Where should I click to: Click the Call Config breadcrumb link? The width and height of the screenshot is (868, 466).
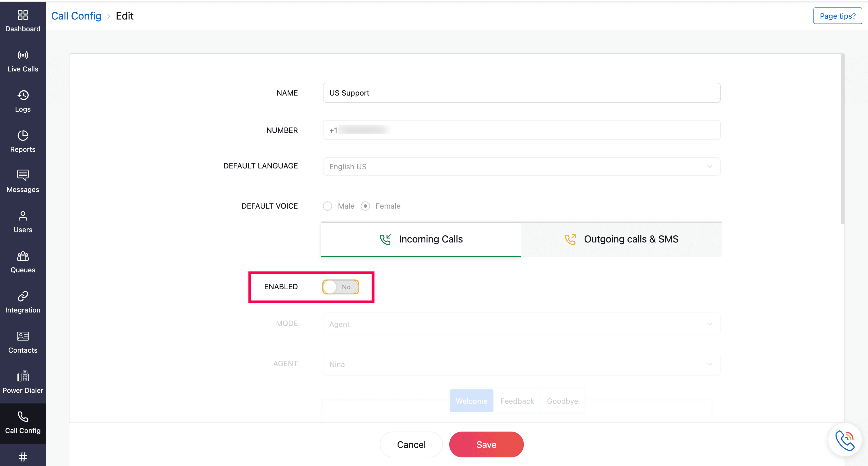76,16
